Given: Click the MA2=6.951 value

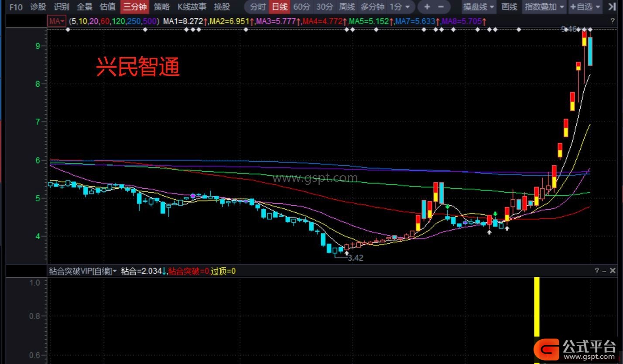Looking at the screenshot, I should [x=232, y=21].
